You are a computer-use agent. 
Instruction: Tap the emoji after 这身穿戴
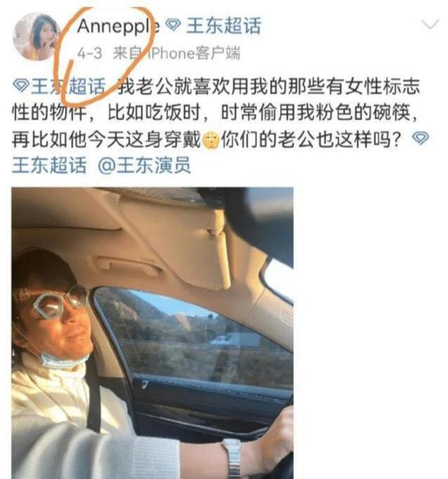click(211, 140)
